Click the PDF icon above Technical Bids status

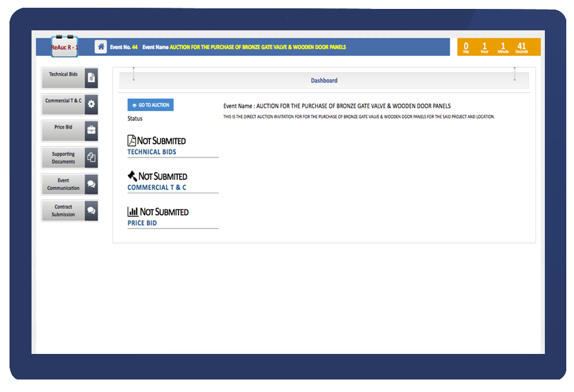132,141
